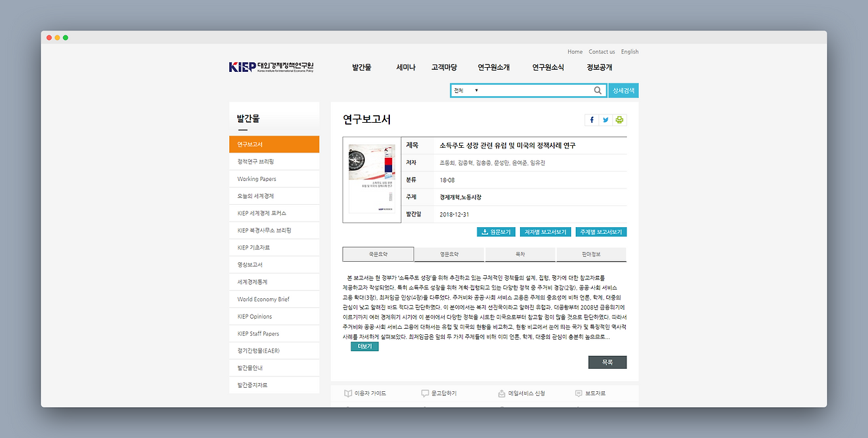Open KIEP 북경사무소 브리핑 sidebar item

(274, 231)
